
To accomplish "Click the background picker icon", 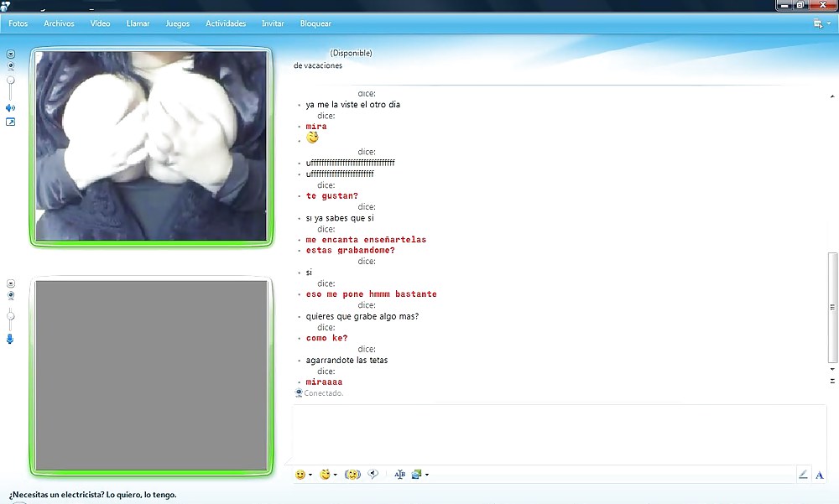I will tap(417, 475).
